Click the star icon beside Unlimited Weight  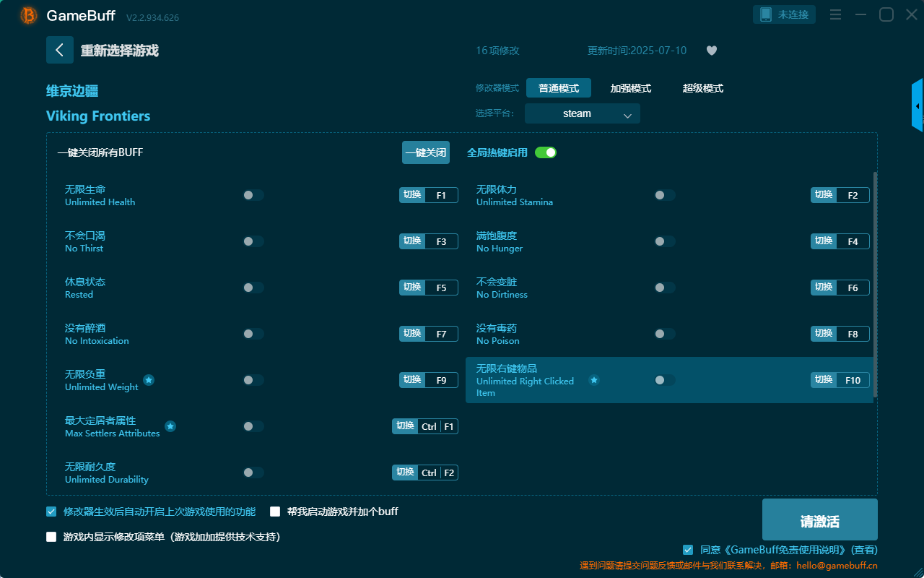click(149, 380)
